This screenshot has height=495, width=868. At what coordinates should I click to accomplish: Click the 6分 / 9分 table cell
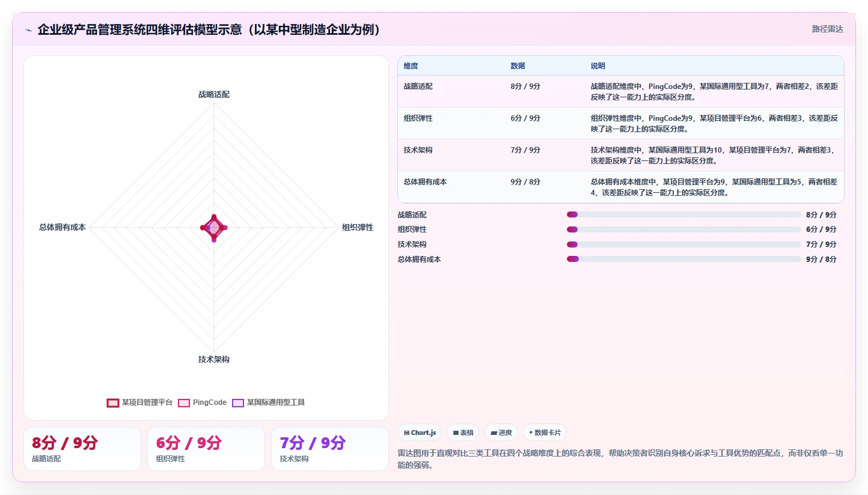pyautogui.click(x=525, y=118)
